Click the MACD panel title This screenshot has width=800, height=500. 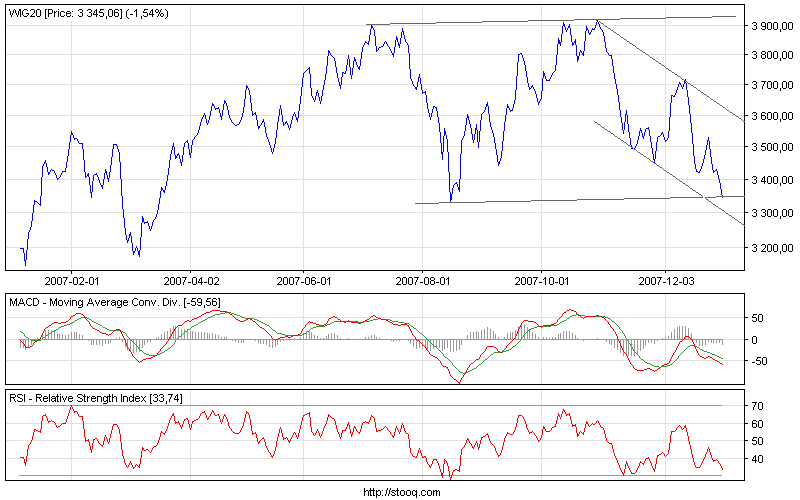[115, 303]
